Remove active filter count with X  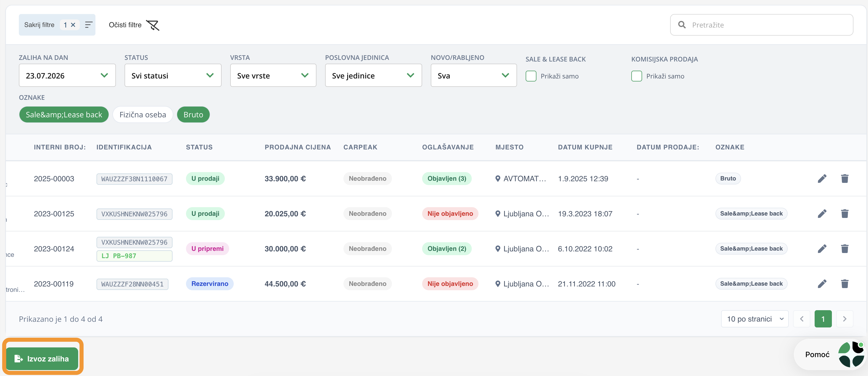[x=73, y=25]
